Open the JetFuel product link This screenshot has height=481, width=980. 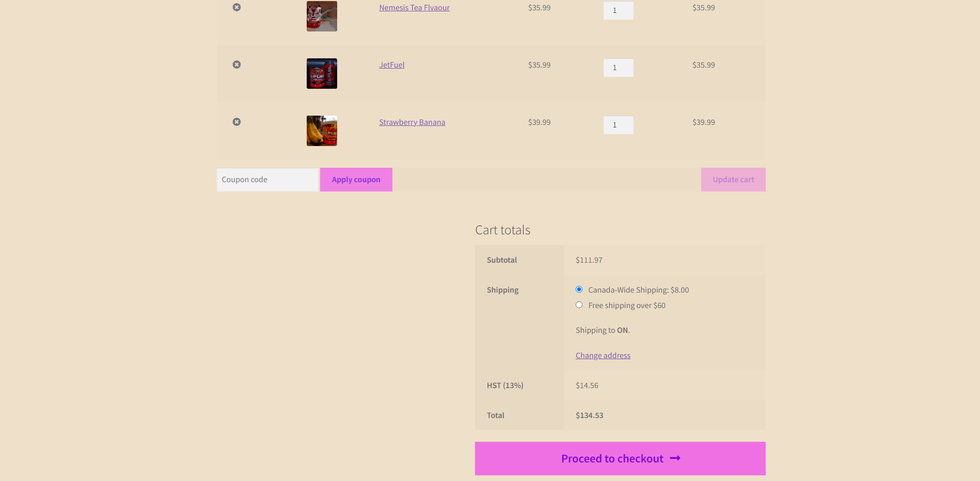(391, 65)
